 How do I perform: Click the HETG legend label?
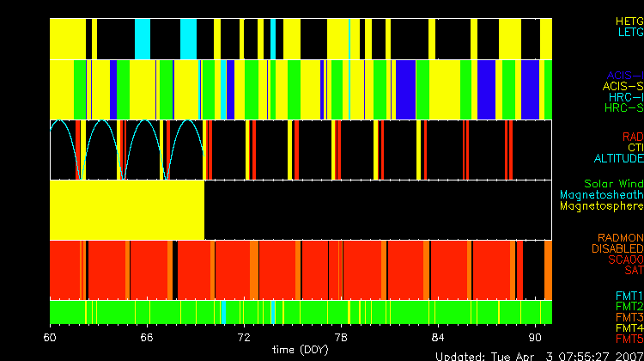(628, 21)
